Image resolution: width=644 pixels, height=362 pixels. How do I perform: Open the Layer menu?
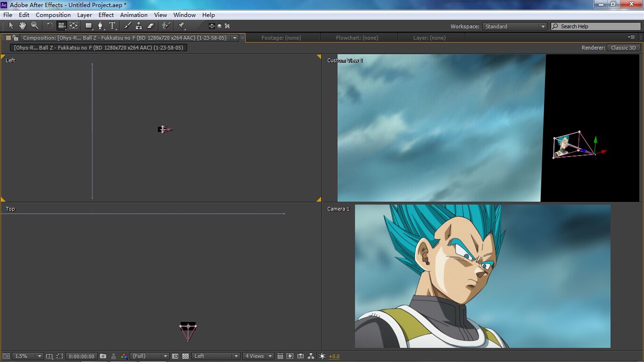click(84, 15)
